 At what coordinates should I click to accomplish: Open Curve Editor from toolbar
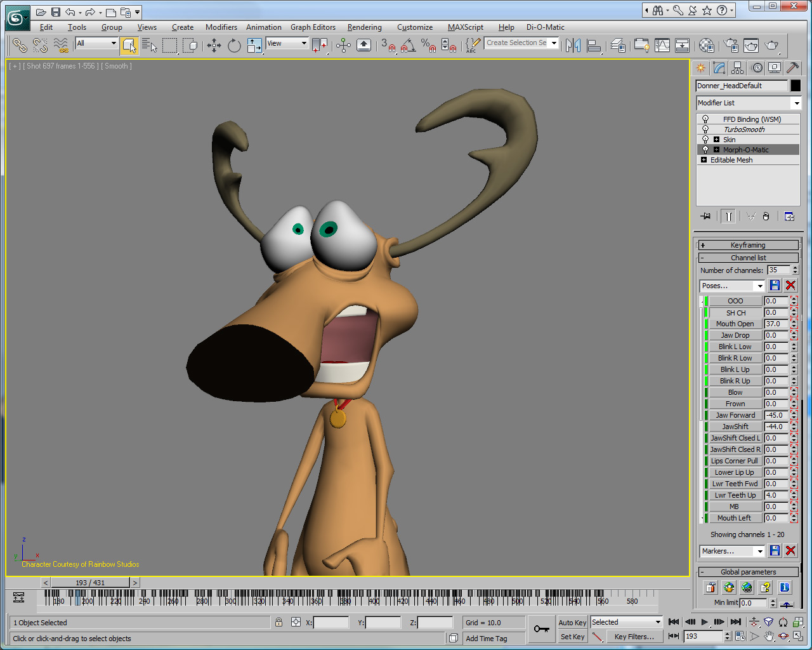[662, 45]
